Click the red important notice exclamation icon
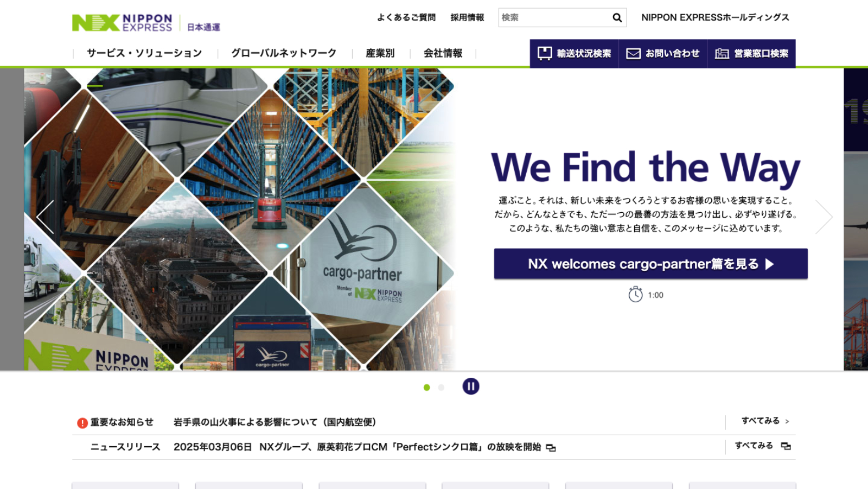Viewport: 868px width, 489px height. point(82,423)
